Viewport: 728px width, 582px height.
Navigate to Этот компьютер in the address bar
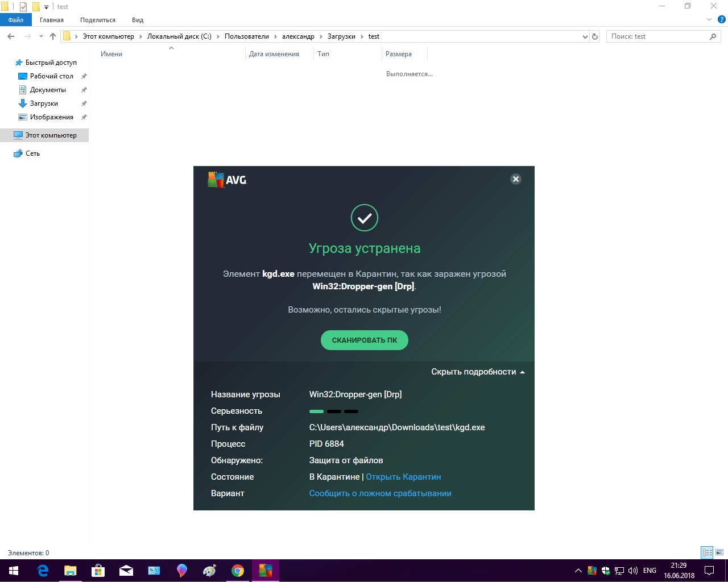point(109,36)
